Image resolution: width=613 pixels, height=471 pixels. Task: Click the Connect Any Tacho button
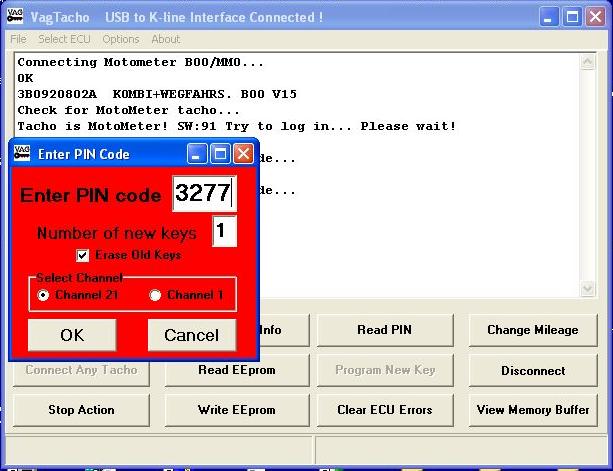pyautogui.click(x=81, y=373)
